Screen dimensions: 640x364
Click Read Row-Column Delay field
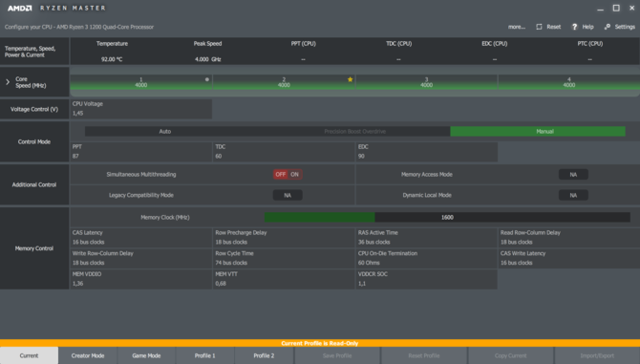pos(569,237)
